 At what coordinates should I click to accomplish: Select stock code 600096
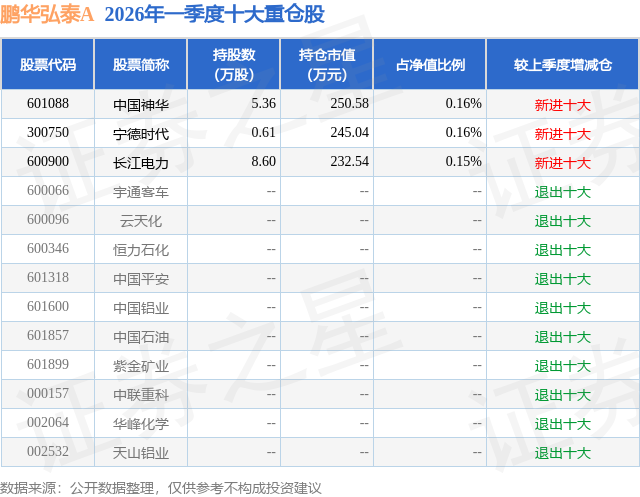click(48, 220)
